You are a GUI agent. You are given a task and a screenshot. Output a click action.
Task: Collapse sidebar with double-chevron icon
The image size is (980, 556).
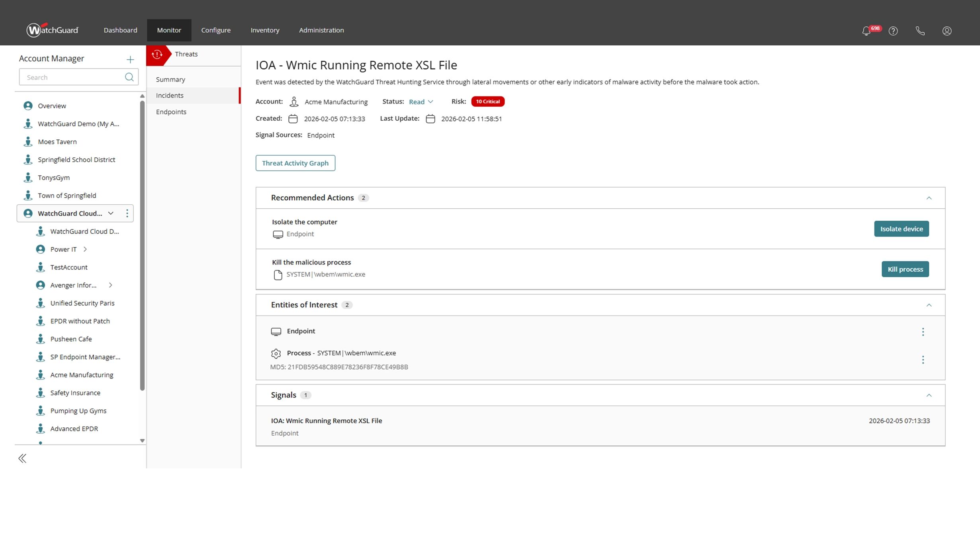click(x=22, y=458)
